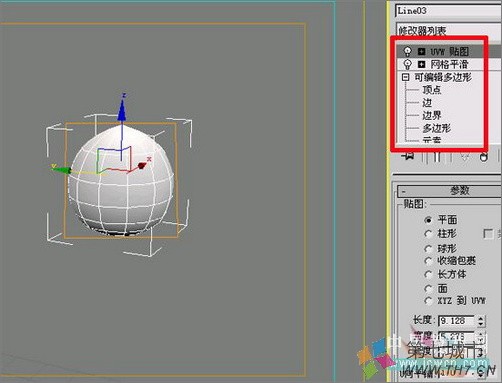Screen dimensions: 502x383
Task: Click the pin stack icon
Action: pyautogui.click(x=408, y=156)
